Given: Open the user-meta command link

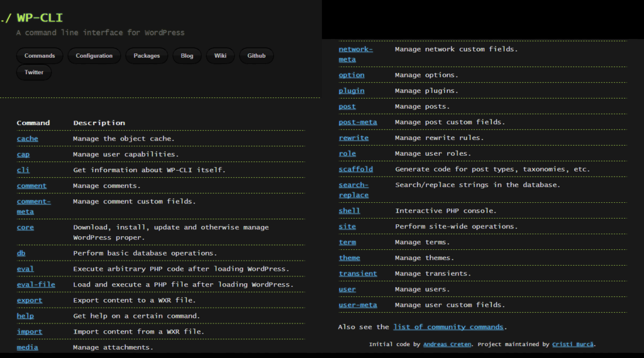Looking at the screenshot, I should (x=358, y=305).
